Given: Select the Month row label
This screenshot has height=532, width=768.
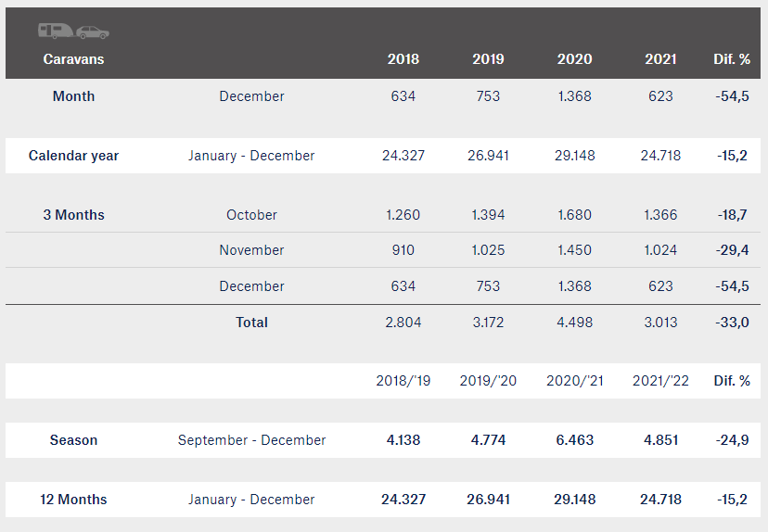Looking at the screenshot, I should click(x=73, y=95).
